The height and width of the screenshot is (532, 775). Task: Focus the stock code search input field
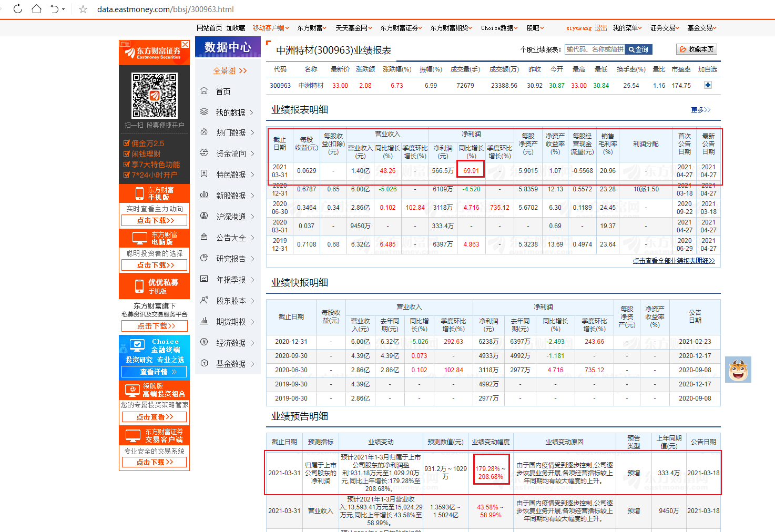pos(595,49)
